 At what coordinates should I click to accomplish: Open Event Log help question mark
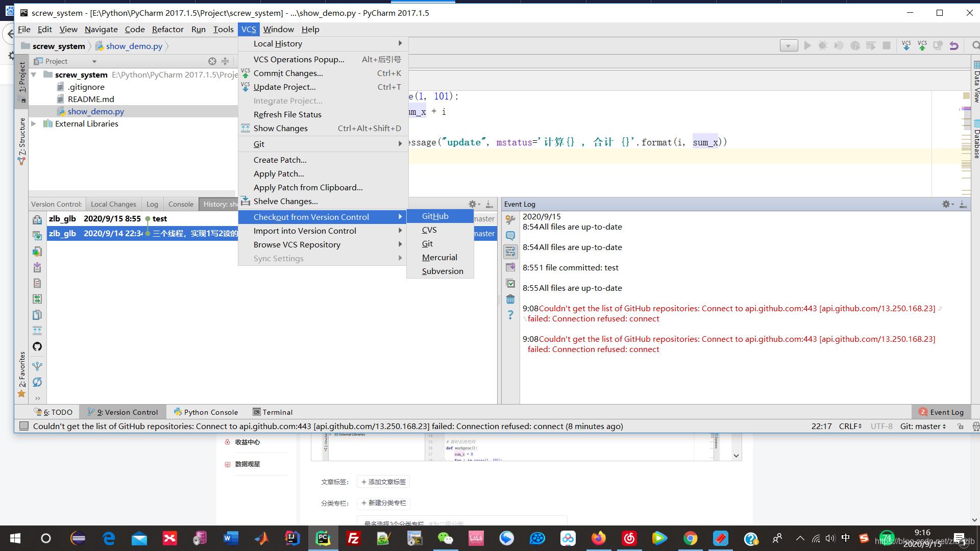click(510, 315)
